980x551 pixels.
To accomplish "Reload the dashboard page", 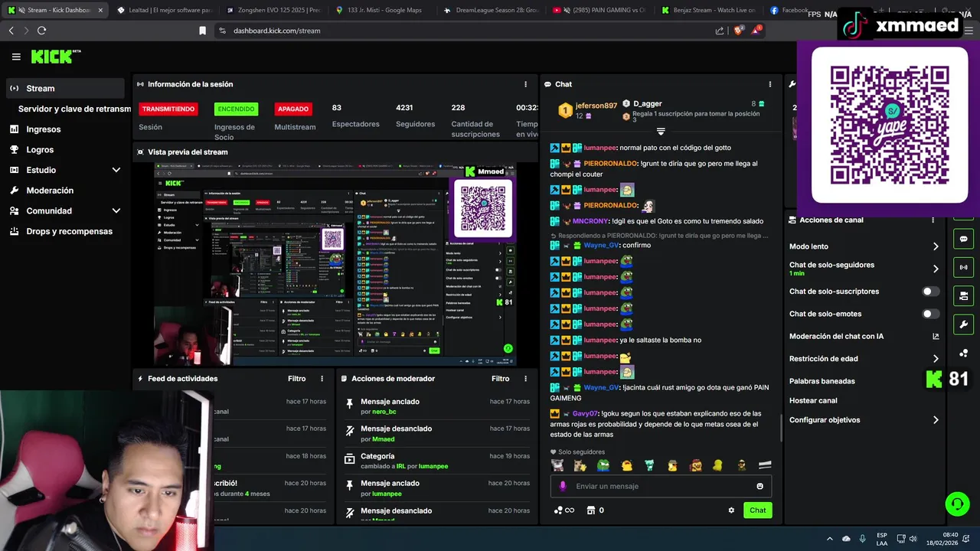I will 41,31.
